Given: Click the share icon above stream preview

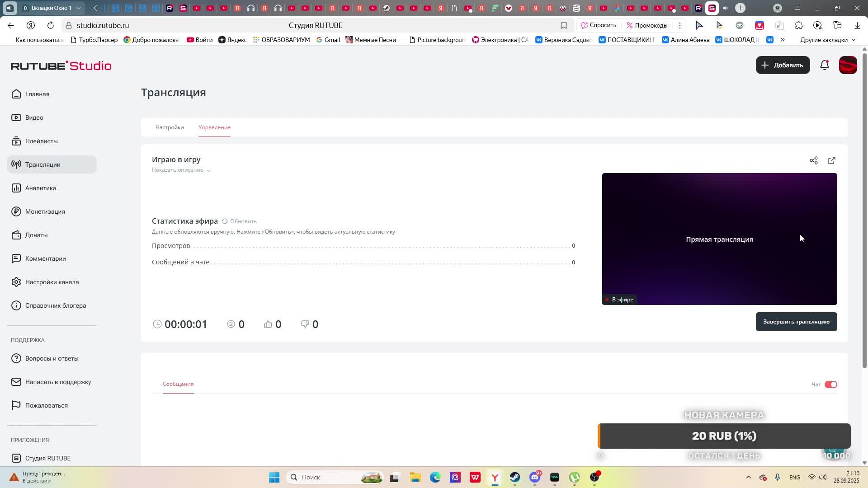Looking at the screenshot, I should point(813,160).
